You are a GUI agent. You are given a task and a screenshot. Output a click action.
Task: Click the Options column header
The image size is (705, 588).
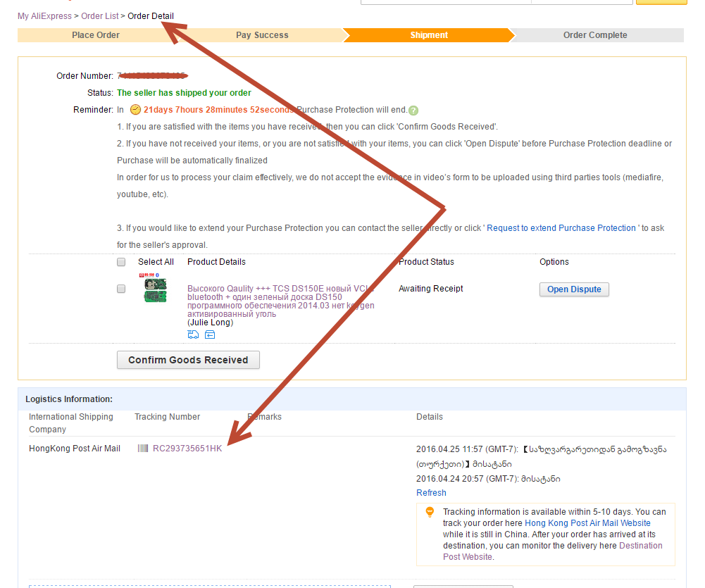click(554, 262)
